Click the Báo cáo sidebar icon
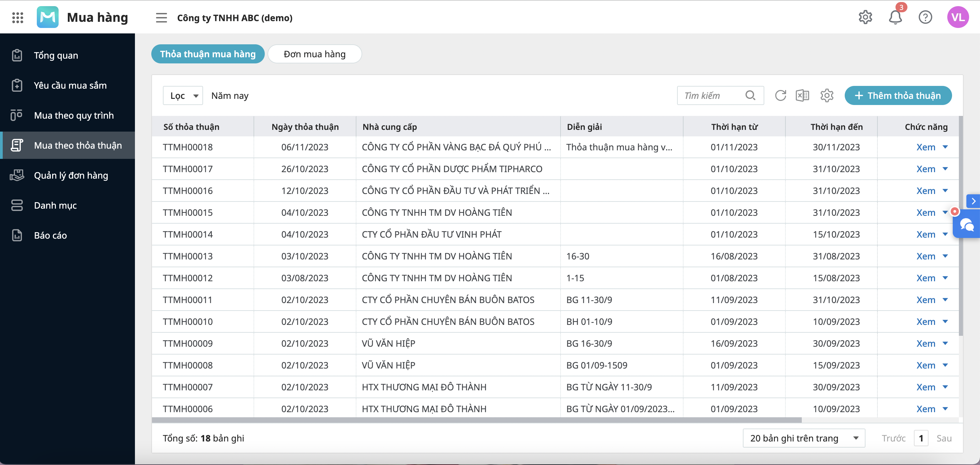980x465 pixels. coord(17,235)
